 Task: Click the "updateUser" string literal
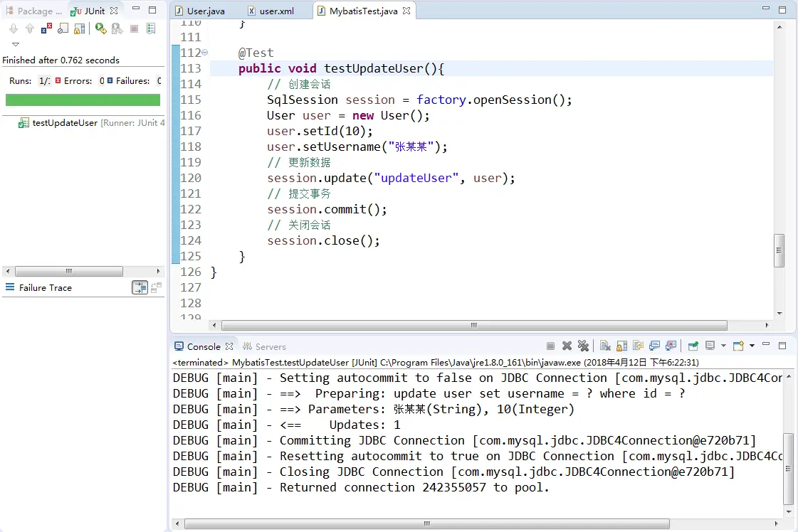(416, 178)
